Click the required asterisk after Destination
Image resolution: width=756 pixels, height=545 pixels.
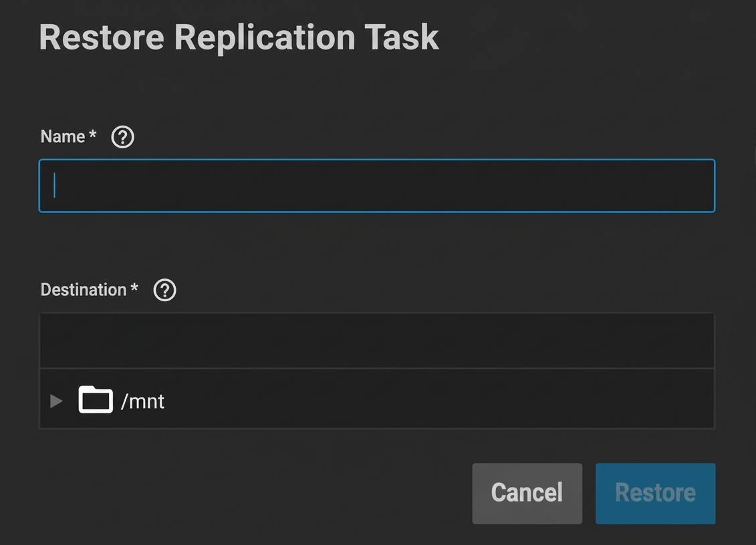point(134,288)
